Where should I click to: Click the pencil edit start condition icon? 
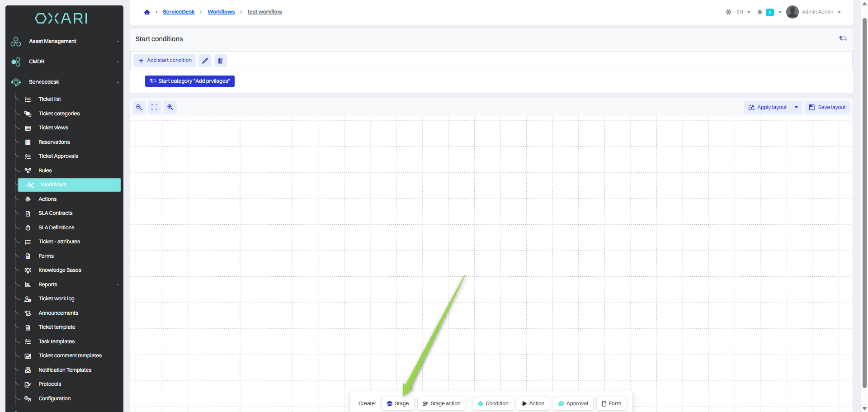pyautogui.click(x=205, y=61)
